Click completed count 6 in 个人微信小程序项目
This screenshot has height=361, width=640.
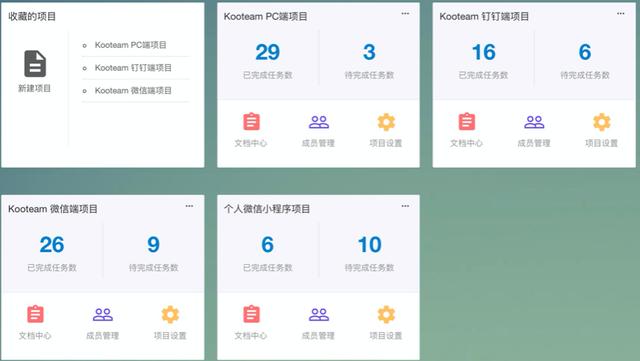point(267,245)
